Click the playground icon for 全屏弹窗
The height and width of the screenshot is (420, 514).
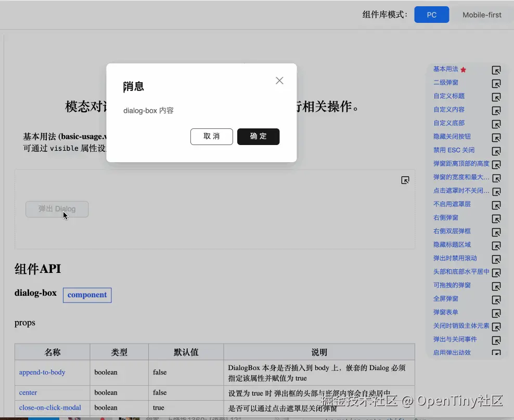(496, 299)
